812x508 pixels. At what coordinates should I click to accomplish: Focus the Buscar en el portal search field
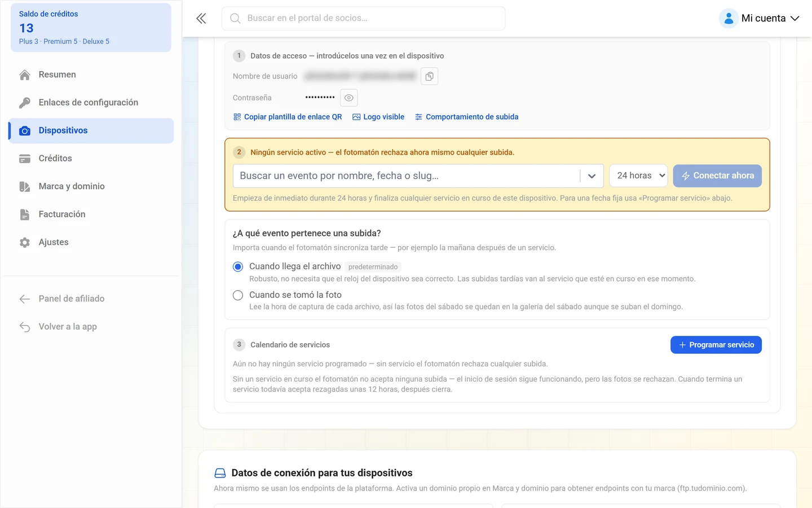pyautogui.click(x=363, y=19)
